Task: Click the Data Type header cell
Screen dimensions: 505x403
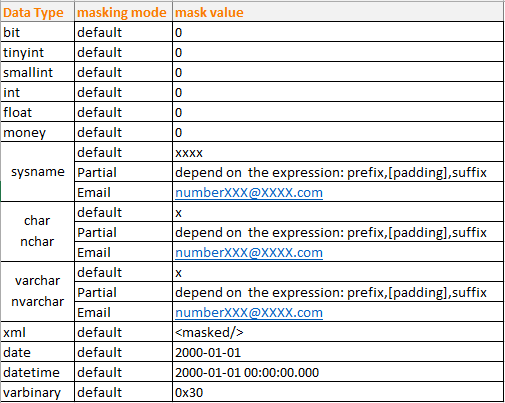Action: pos(37,12)
